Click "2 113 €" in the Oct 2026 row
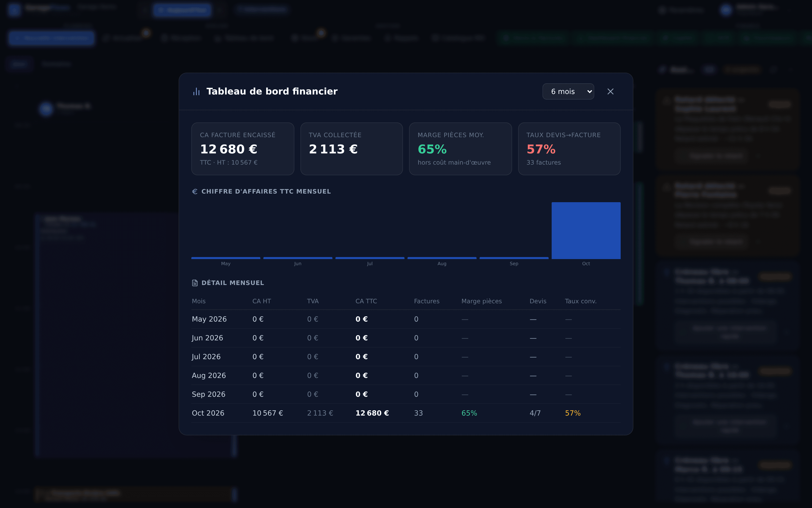The image size is (812, 508). [x=320, y=413]
